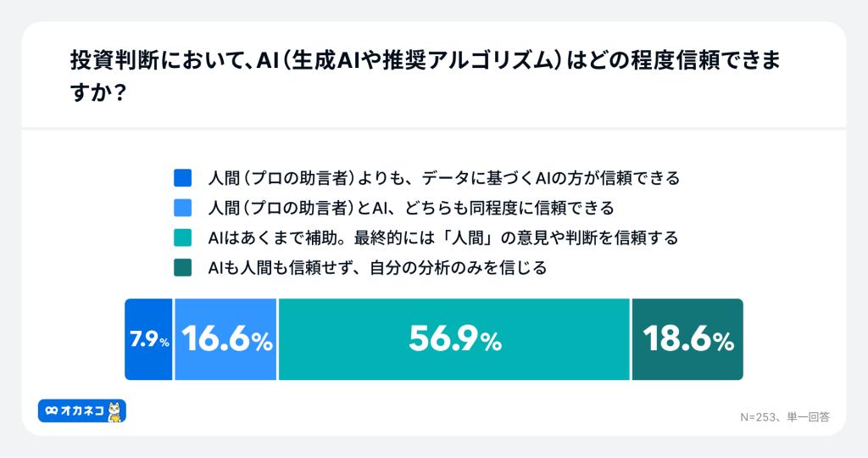868x458 pixels.
Task: Click legend label どちらも同程度に信頼できる
Action: tap(410, 208)
